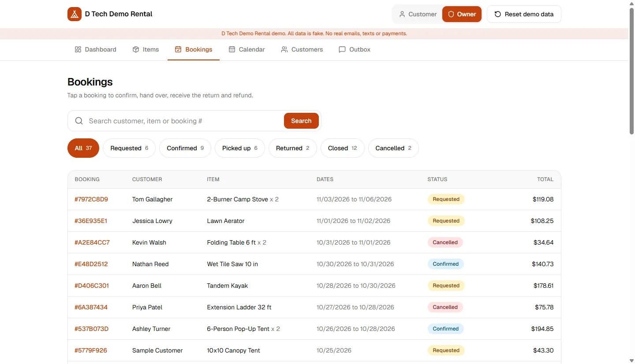
Task: Click the D Tech Demo Rental title
Action: click(x=119, y=14)
